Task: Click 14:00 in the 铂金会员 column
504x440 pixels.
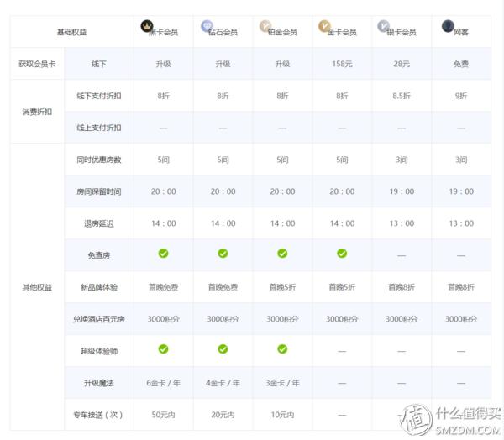Action: 282,223
